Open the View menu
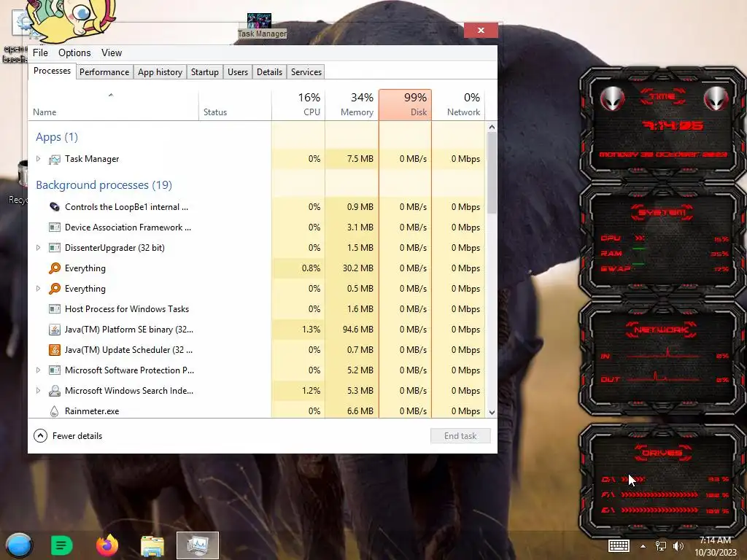This screenshot has height=560, width=747. pyautogui.click(x=112, y=52)
